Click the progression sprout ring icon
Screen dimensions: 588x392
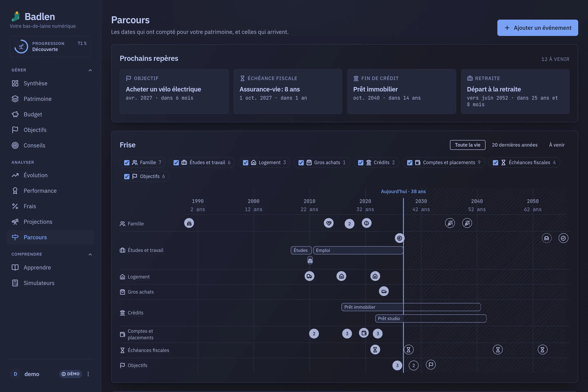point(21,47)
